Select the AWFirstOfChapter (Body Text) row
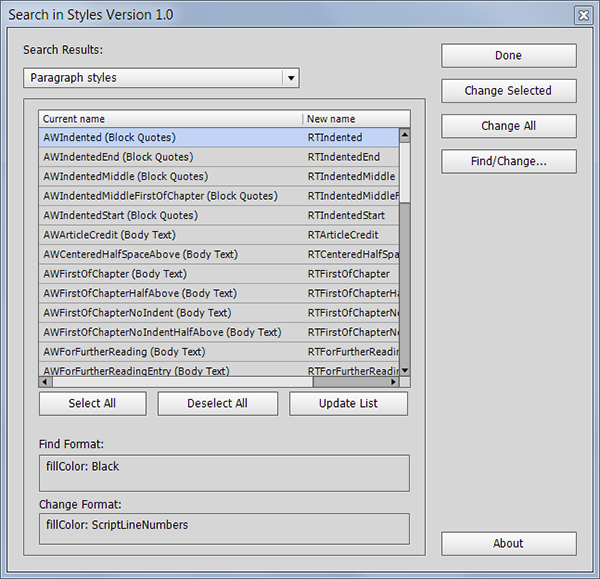 (219, 274)
